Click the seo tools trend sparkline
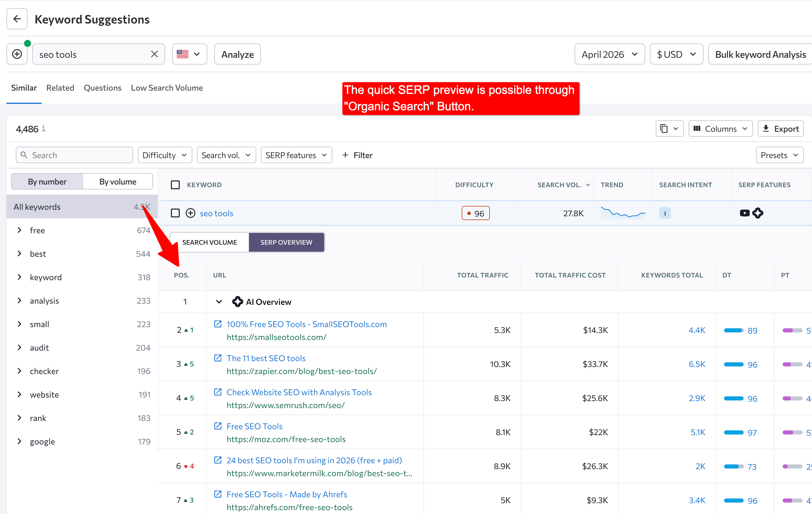This screenshot has height=514, width=812. point(623,213)
